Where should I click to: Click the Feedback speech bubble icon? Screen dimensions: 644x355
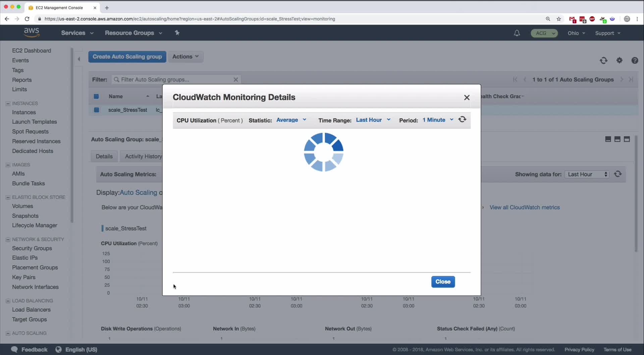tap(14, 349)
